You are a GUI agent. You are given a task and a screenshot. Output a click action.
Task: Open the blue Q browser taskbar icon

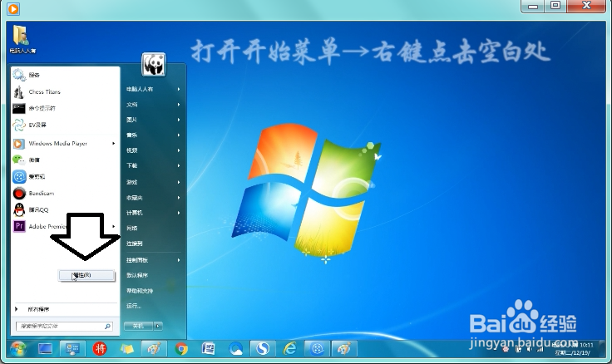tap(236, 348)
